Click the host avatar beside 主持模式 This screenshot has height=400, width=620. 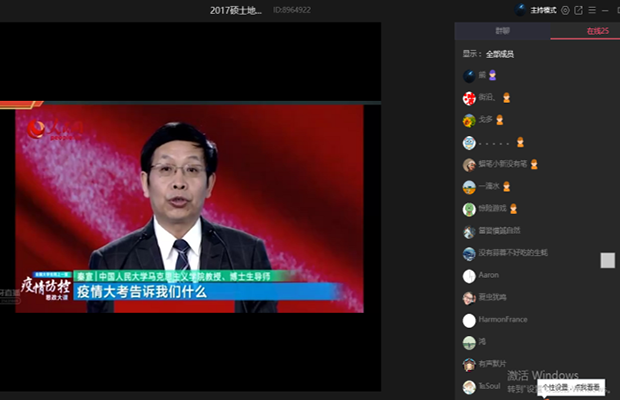coord(520,10)
